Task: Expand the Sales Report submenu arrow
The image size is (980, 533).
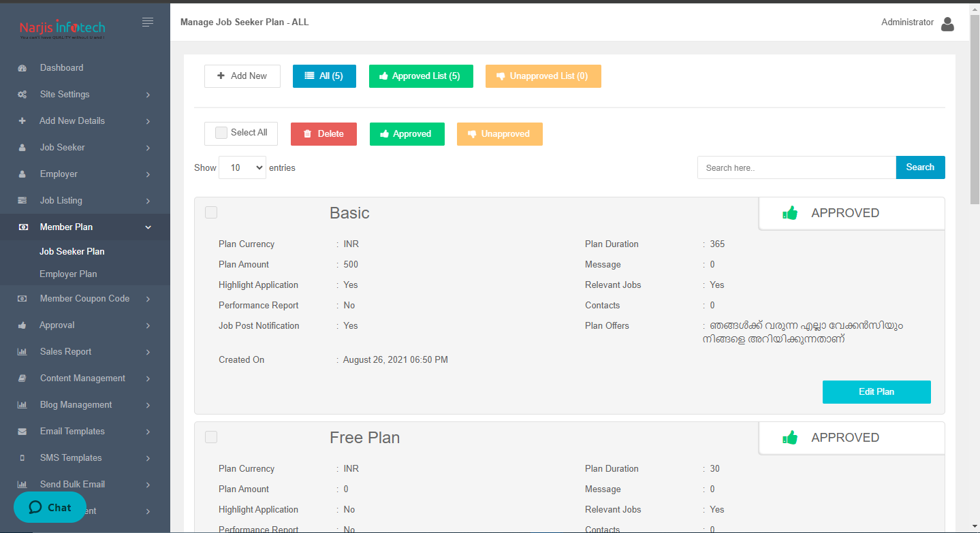Action: click(148, 352)
